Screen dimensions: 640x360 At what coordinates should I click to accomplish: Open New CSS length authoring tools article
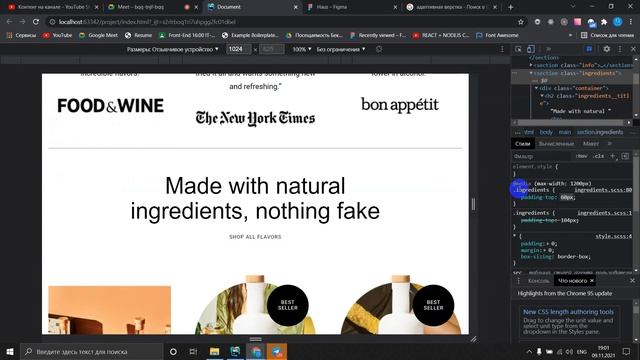click(x=568, y=312)
